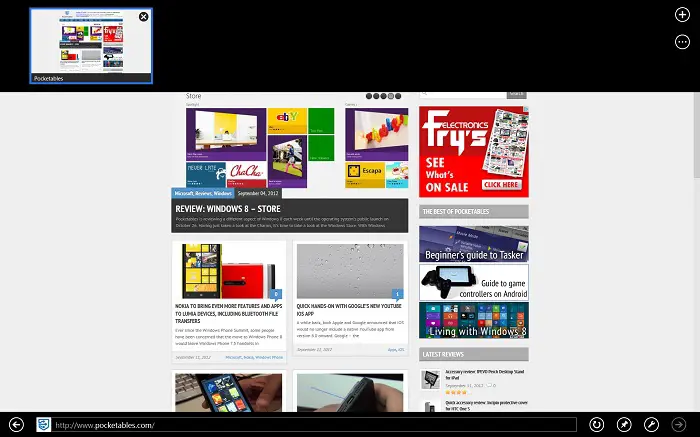The width and height of the screenshot is (700, 437).
Task: Open Google's new YouTube iOS app article
Action: tap(350, 309)
